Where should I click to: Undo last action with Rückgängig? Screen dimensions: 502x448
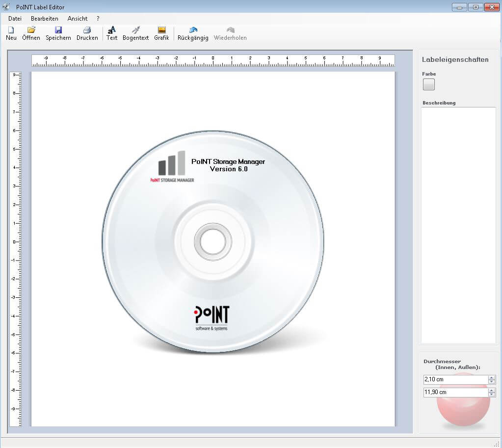click(193, 33)
